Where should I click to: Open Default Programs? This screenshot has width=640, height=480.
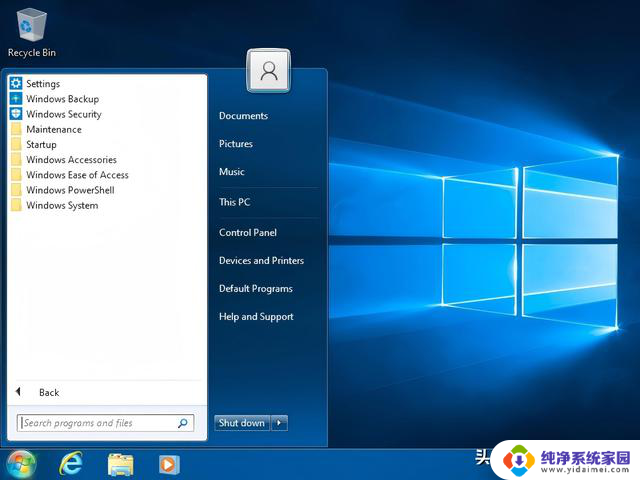[256, 289]
